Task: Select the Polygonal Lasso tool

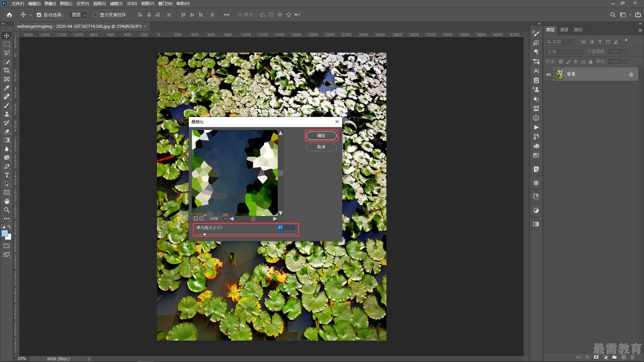Action: point(7,53)
